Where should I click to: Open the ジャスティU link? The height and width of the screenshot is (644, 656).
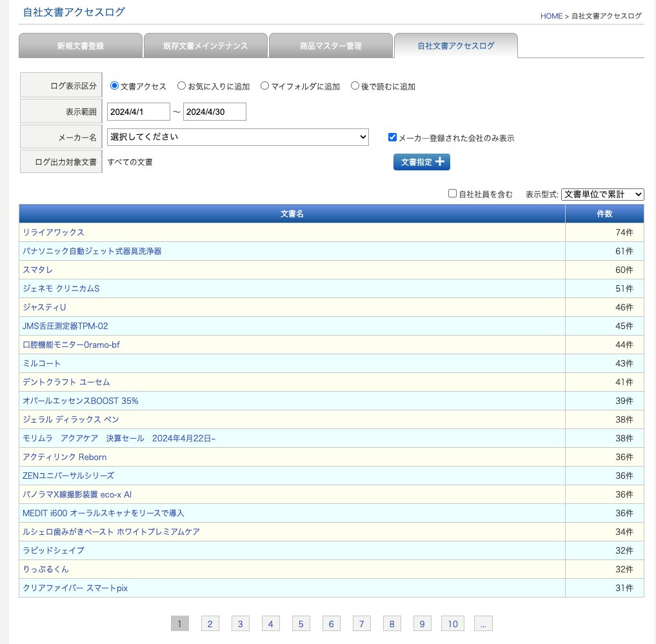[45, 307]
